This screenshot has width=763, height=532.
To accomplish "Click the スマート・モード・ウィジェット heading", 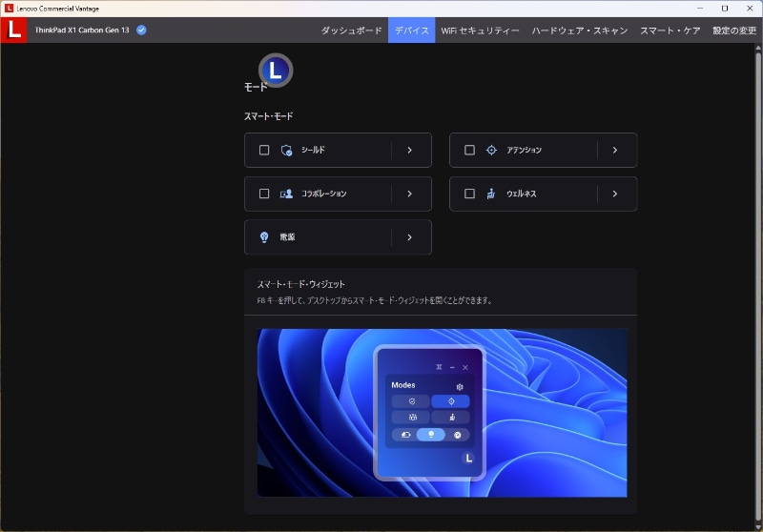I will [x=300, y=284].
